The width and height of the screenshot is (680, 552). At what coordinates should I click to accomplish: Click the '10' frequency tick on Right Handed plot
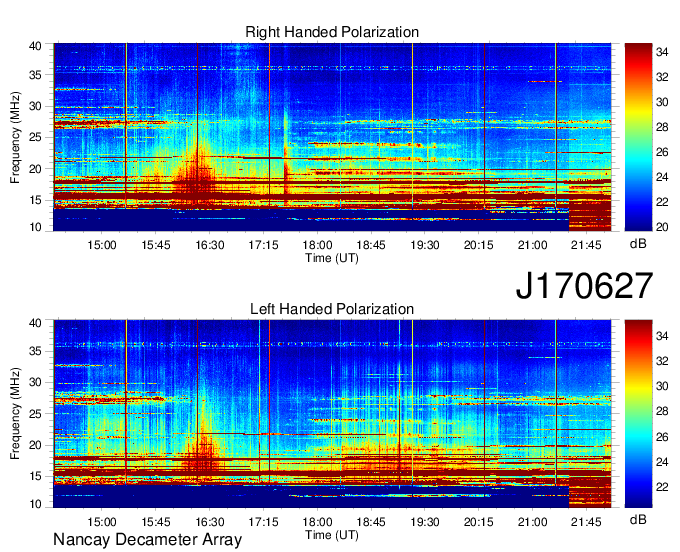(x=35, y=227)
